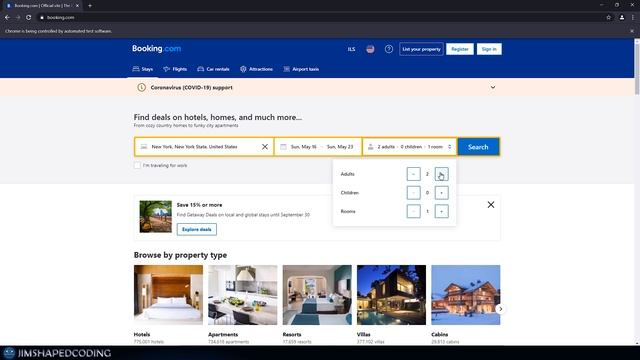Increase the Rooms count
640x360 pixels.
pos(441,211)
